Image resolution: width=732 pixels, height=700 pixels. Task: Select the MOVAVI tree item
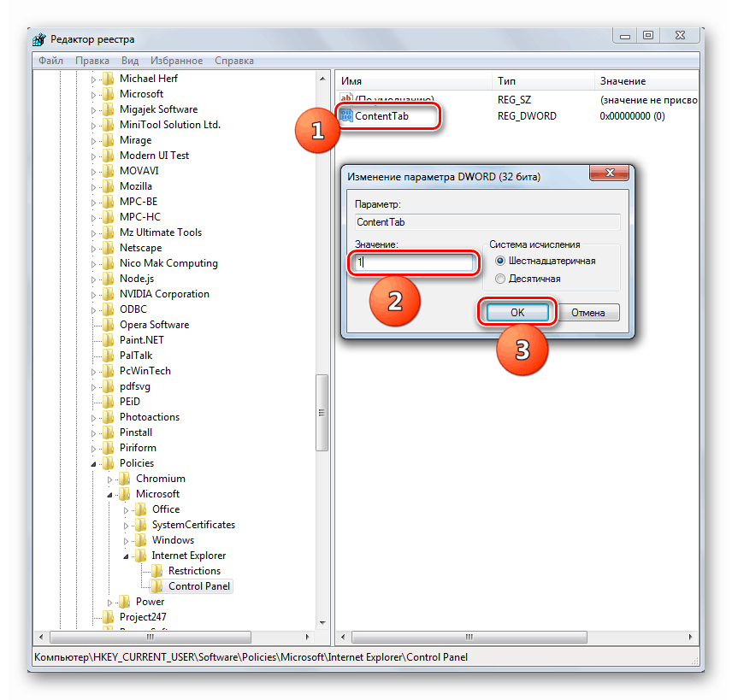[x=139, y=171]
